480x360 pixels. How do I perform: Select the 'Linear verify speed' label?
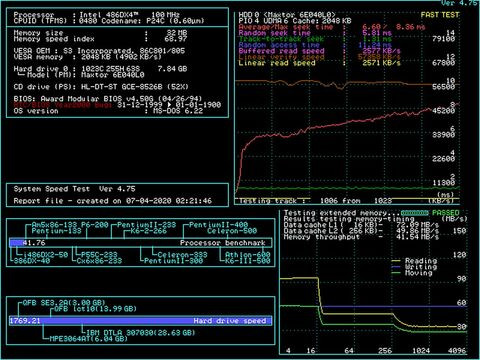[x=281, y=57]
